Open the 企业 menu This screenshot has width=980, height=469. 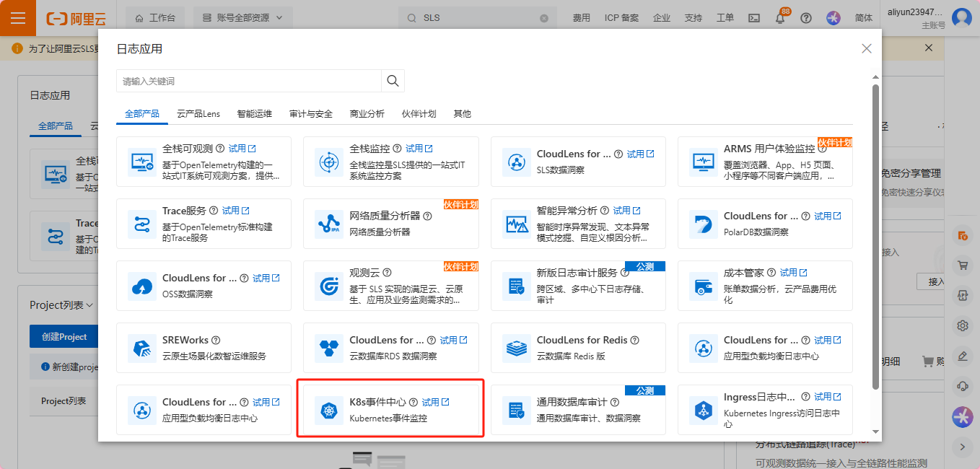661,18
